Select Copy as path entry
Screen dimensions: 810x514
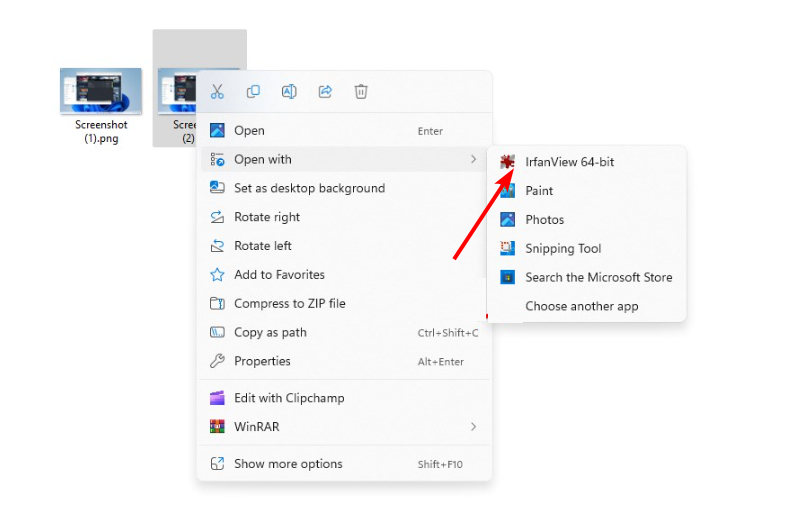point(344,332)
